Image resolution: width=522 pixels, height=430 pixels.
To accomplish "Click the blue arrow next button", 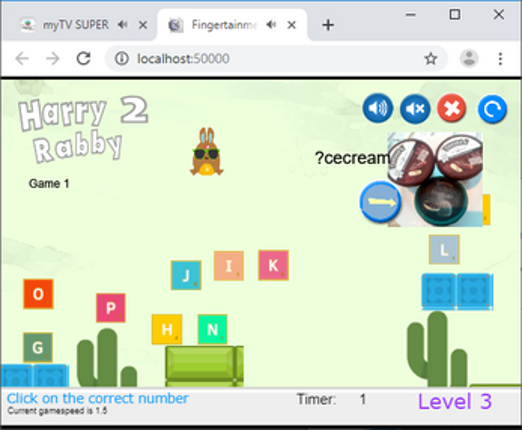I will click(380, 202).
